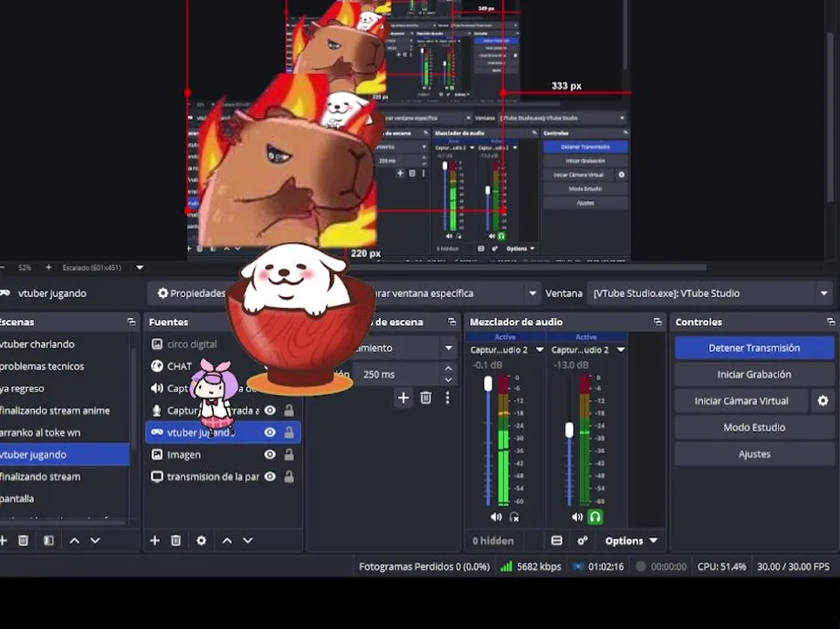Viewport: 840px width, 629px height.
Task: Open advanced audio properties gears icon
Action: coord(582,541)
